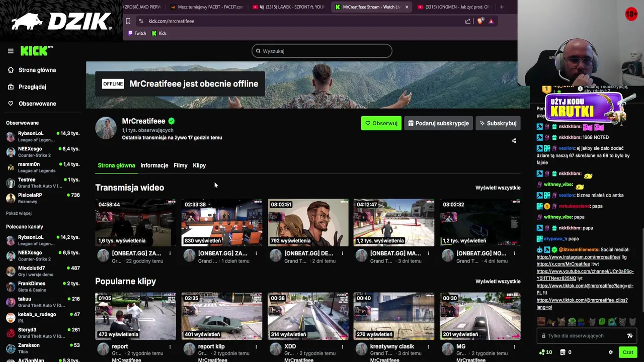Open options menu for the 22 godziny temu video
644x362 pixels.
tap(170, 253)
